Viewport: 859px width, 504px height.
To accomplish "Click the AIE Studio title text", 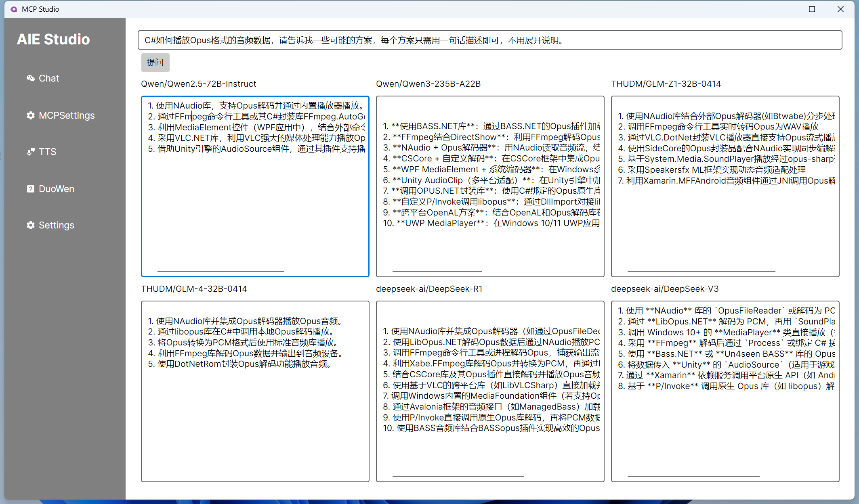I will (x=53, y=39).
